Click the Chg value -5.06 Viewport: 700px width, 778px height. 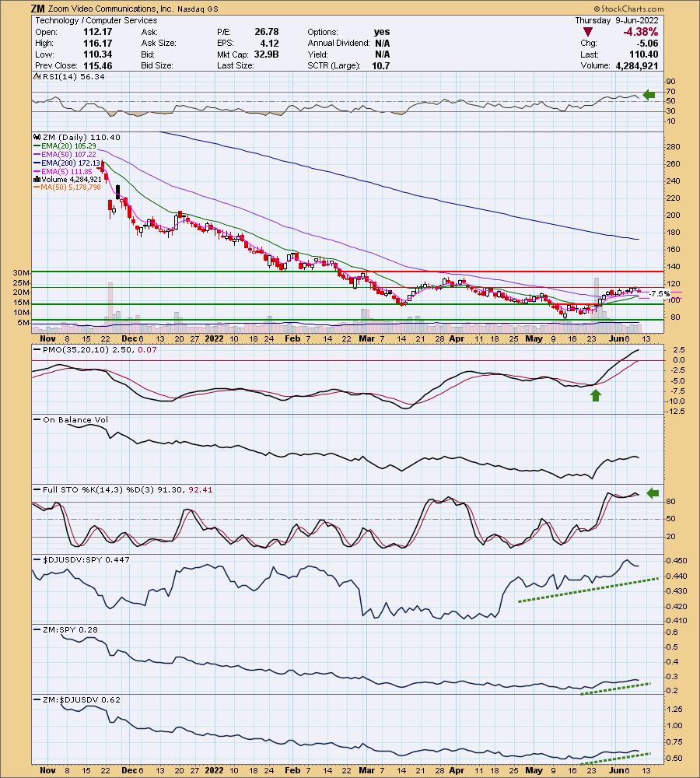pos(647,43)
